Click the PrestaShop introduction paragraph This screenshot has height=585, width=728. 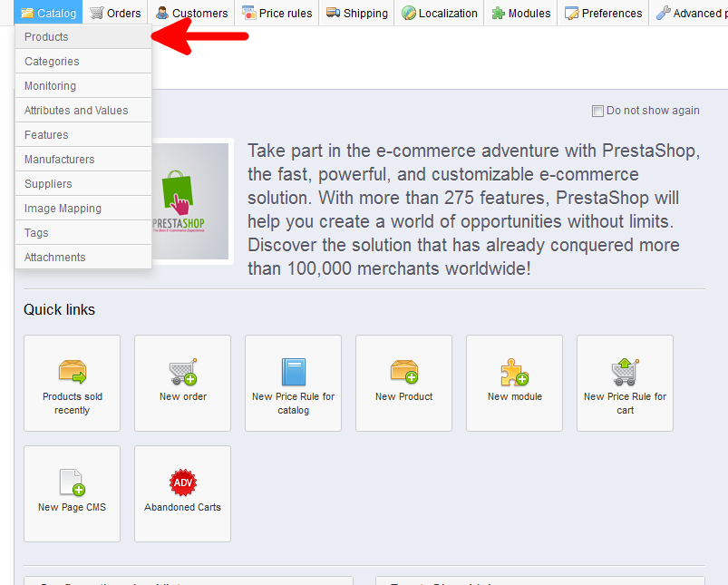click(x=473, y=210)
